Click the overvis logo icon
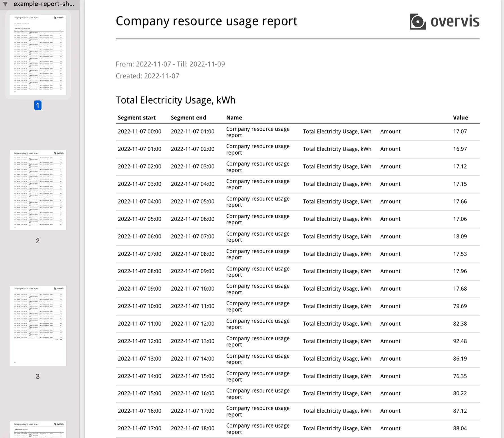The width and height of the screenshot is (504, 438). point(418,22)
